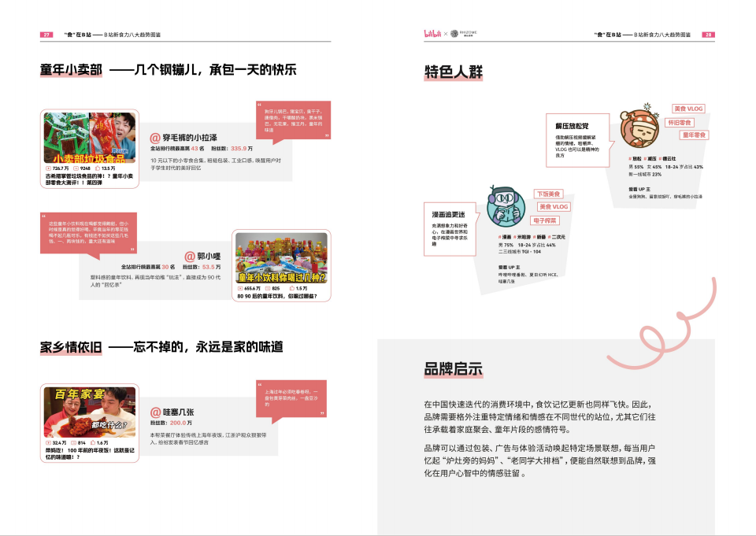Click the play count icon showing 655.6 万
This screenshot has width=756, height=536.
point(240,288)
